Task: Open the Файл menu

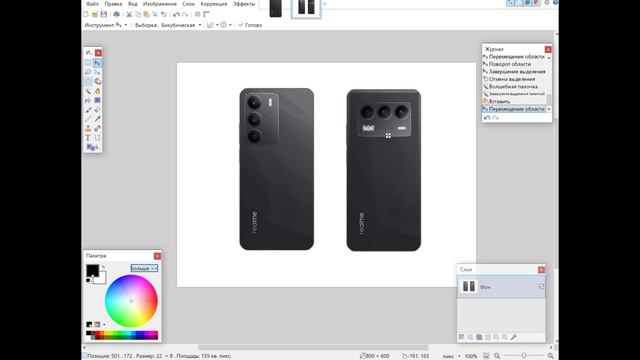Action: 92,4
